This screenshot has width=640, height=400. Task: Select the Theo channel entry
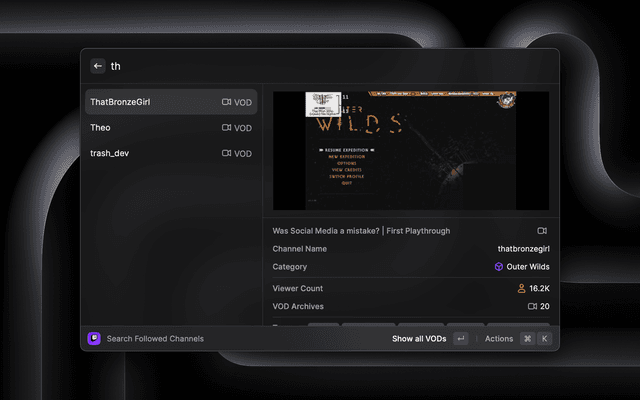click(x=171, y=128)
